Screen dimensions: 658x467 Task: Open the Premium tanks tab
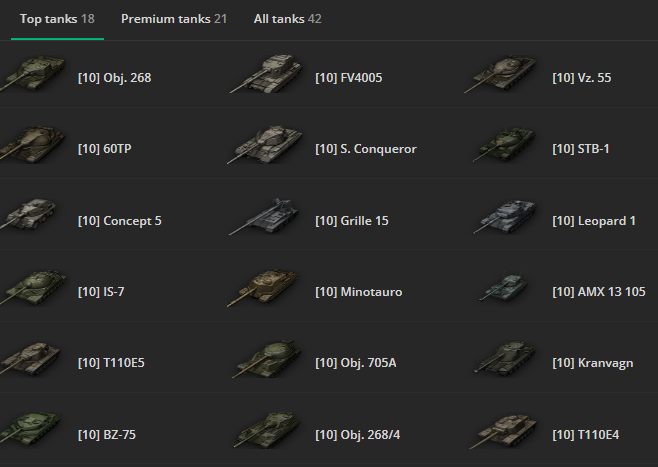pos(174,19)
